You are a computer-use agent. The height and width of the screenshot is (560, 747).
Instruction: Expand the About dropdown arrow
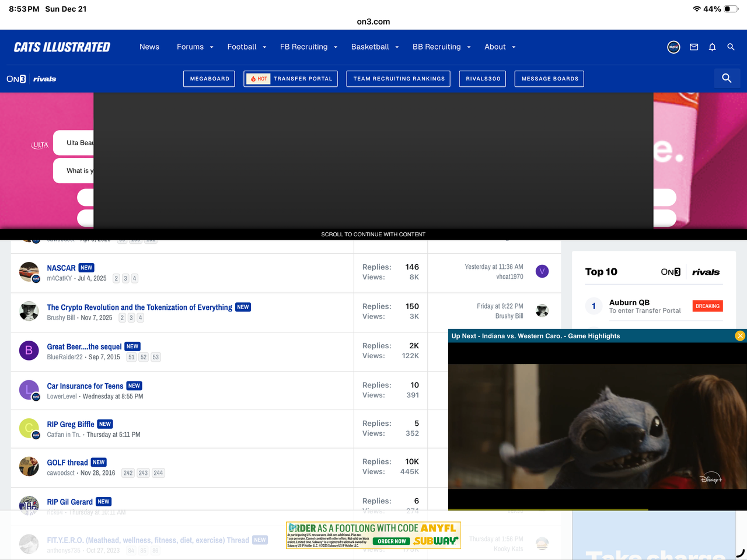pyautogui.click(x=514, y=48)
